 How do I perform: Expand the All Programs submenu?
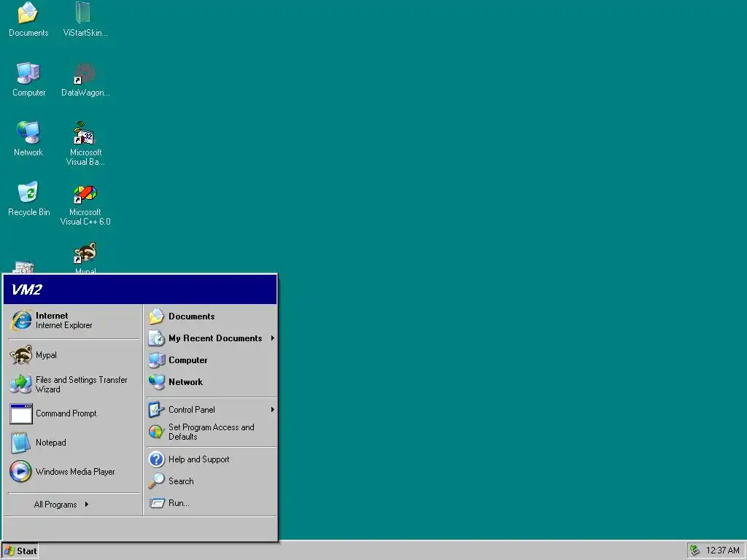(x=61, y=505)
